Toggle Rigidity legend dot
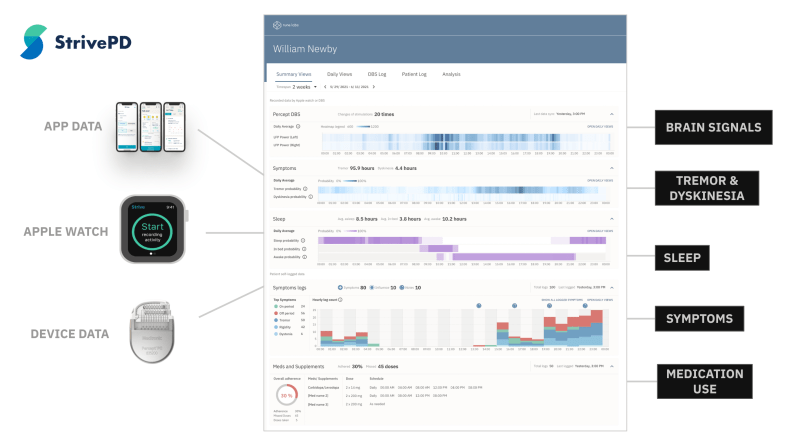 pyautogui.click(x=276, y=327)
